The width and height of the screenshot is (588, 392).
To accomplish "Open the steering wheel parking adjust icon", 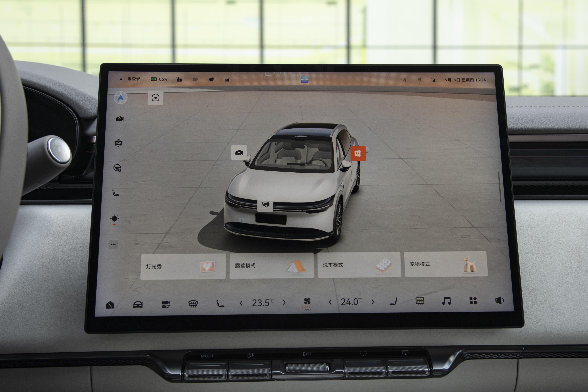I will (117, 168).
